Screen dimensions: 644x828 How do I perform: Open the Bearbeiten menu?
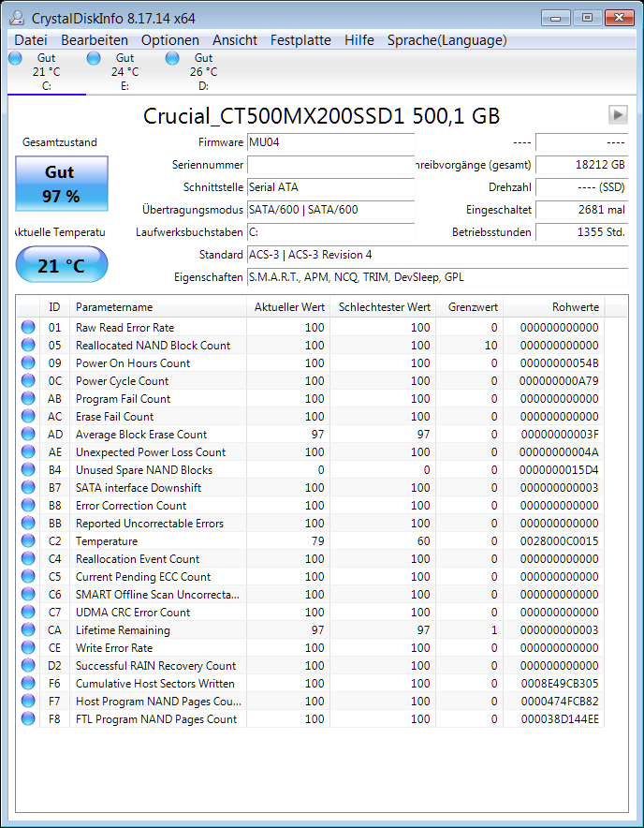[x=95, y=40]
